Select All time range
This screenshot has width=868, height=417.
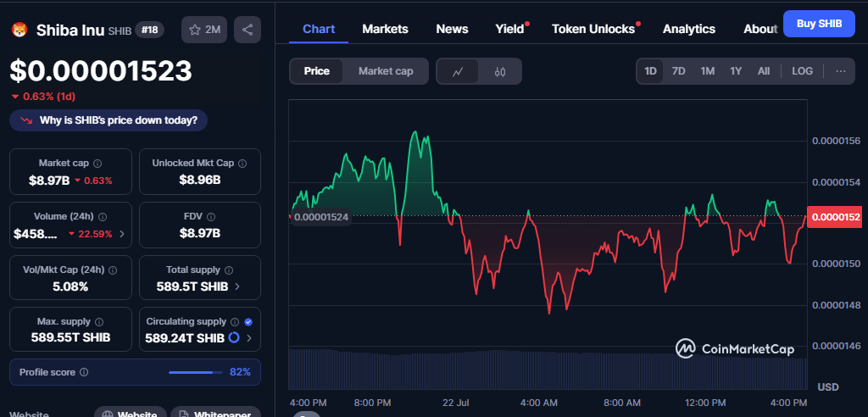[x=764, y=71]
